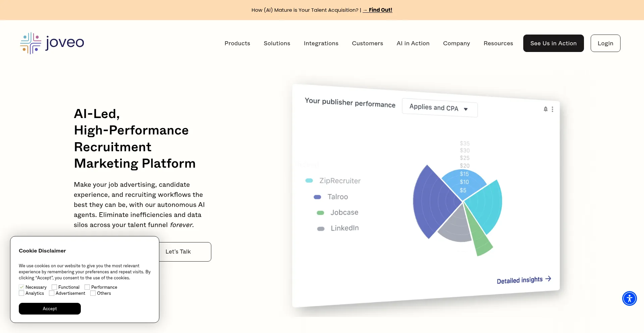Click the ZipRecruiter legend marker

tap(309, 181)
